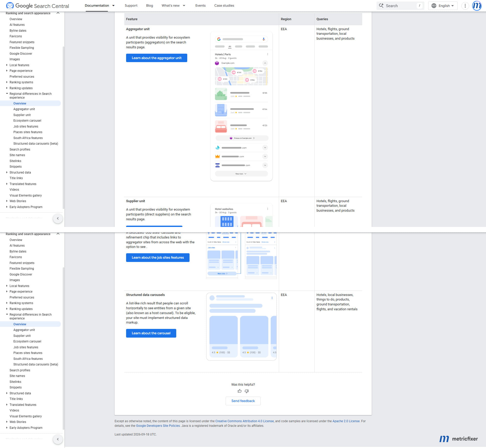This screenshot has height=448, width=486.
Task: Rate the page with thumbs down
Action: 247,391
